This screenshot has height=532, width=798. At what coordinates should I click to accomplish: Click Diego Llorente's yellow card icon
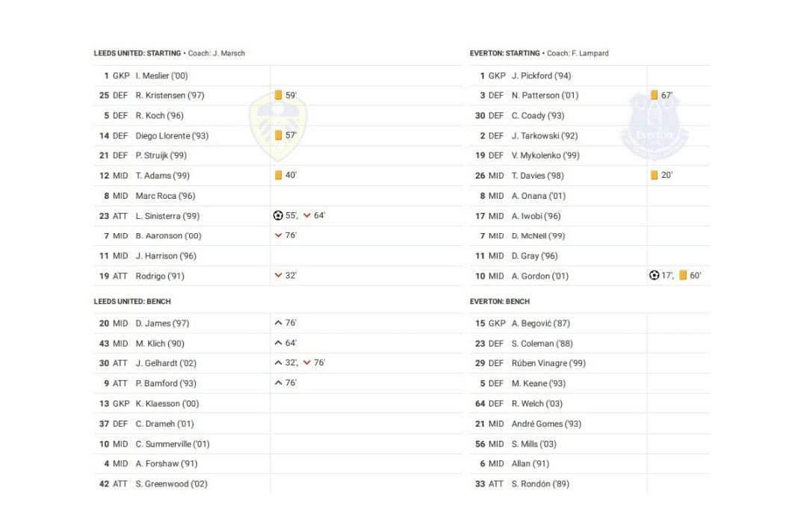(278, 135)
